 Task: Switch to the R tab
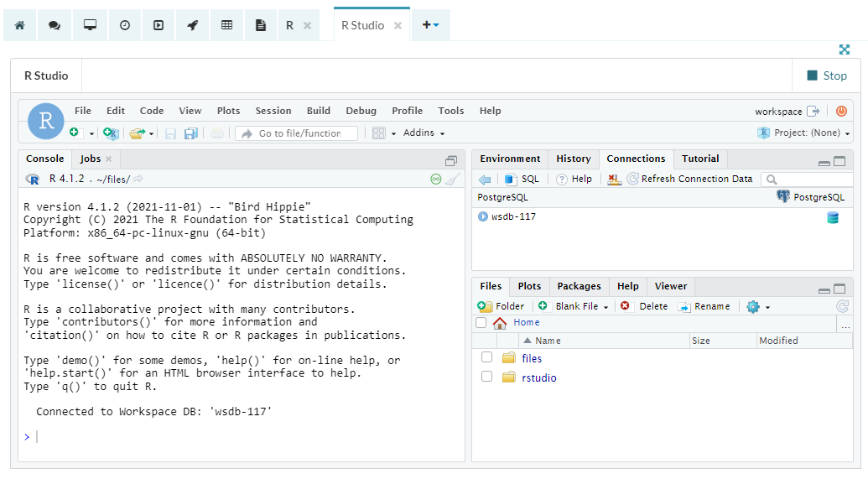pyautogui.click(x=289, y=25)
